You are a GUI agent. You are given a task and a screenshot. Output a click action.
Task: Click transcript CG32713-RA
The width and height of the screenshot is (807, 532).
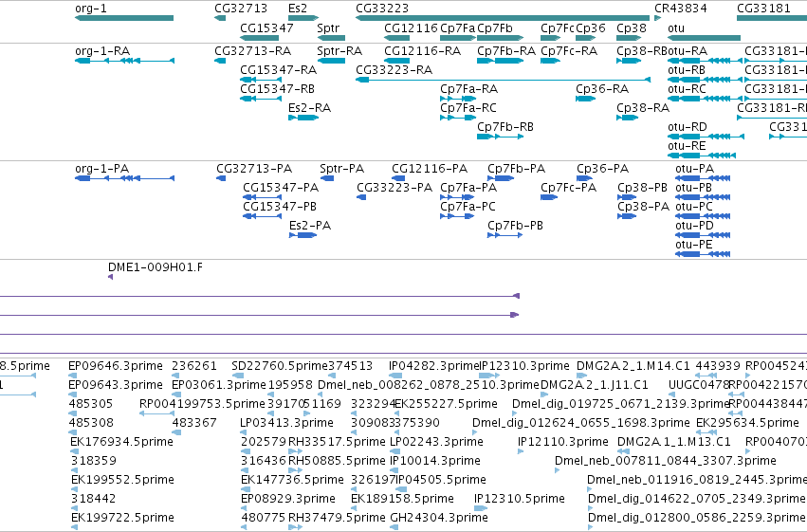(220, 61)
